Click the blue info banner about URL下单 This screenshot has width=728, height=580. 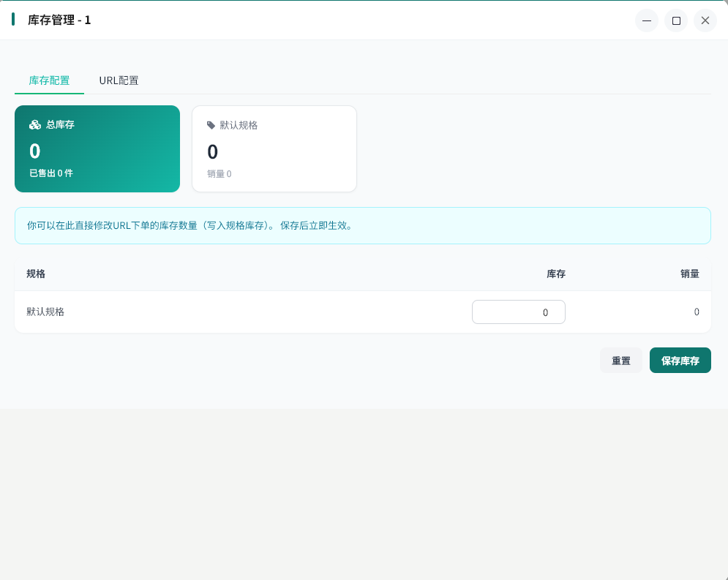(x=362, y=225)
